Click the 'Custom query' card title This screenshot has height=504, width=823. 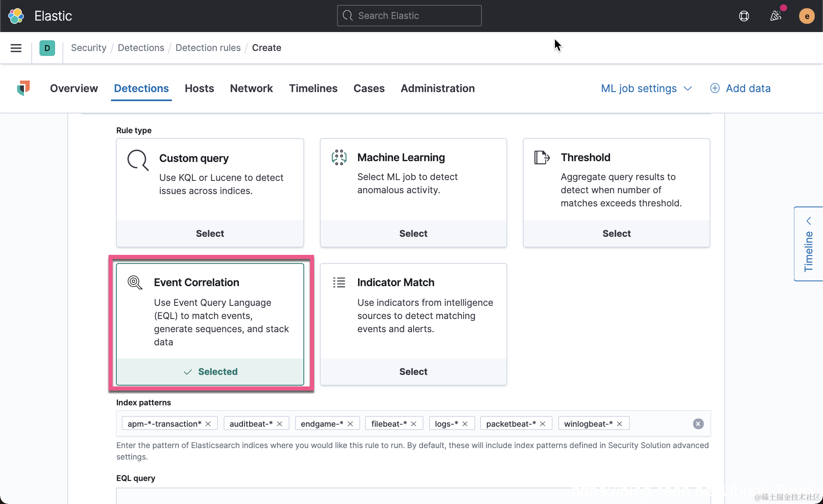(x=194, y=158)
